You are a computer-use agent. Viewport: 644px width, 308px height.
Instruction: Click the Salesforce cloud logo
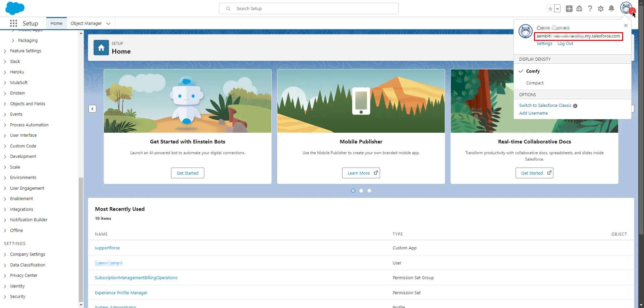(x=15, y=8)
